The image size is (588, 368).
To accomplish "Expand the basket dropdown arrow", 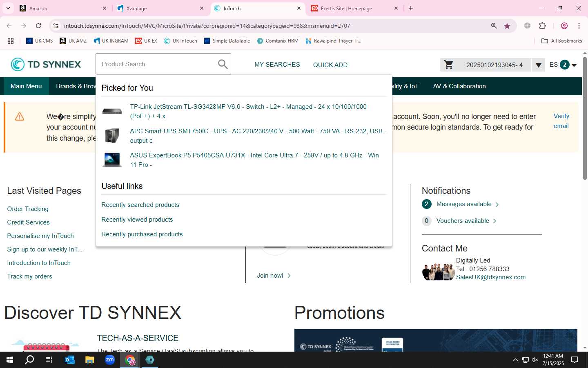I will click(538, 65).
